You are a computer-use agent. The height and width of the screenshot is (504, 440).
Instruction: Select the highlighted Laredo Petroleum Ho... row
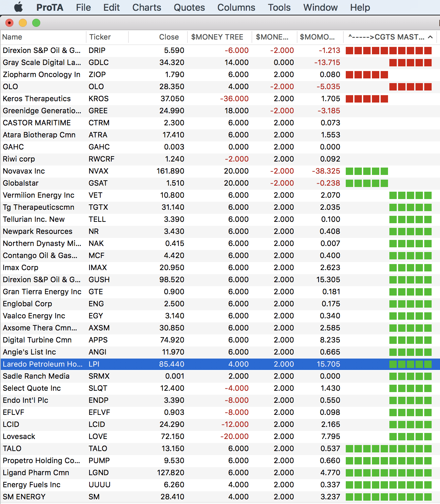[x=220, y=364]
